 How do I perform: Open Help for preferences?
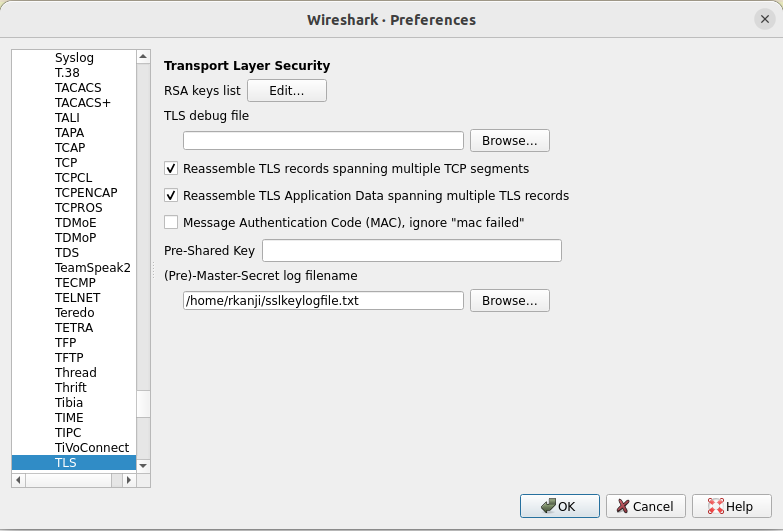click(732, 506)
